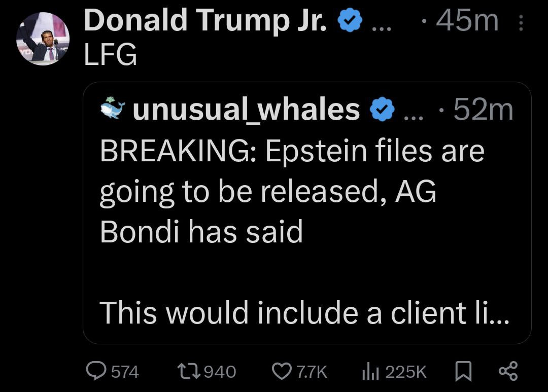Visit the Donald Trump Jr. profile name
This screenshot has height=392, width=548.
(205, 21)
